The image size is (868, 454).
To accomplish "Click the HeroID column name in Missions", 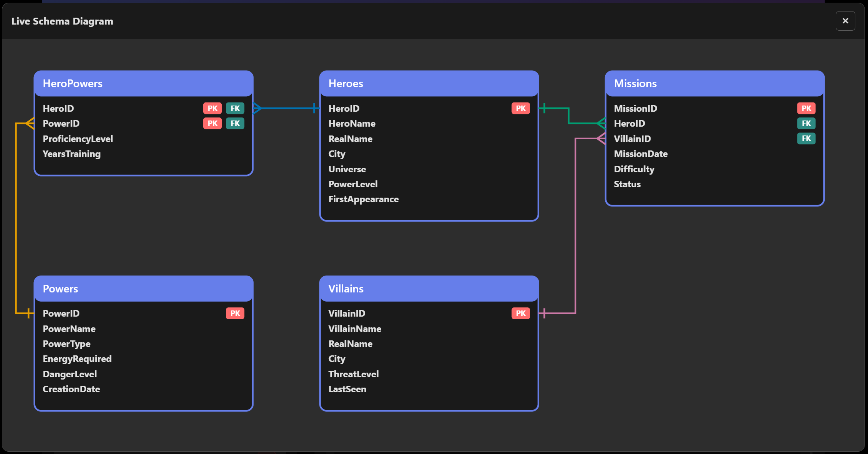I will click(629, 124).
